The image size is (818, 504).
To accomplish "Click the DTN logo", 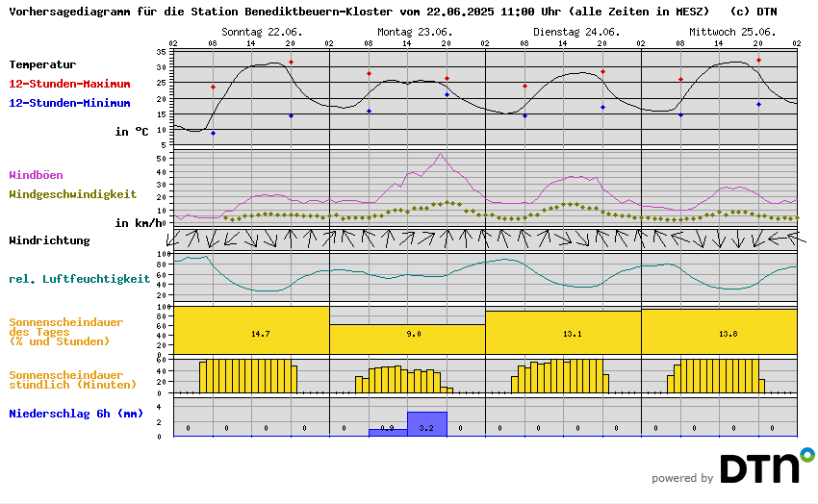I will [767, 466].
